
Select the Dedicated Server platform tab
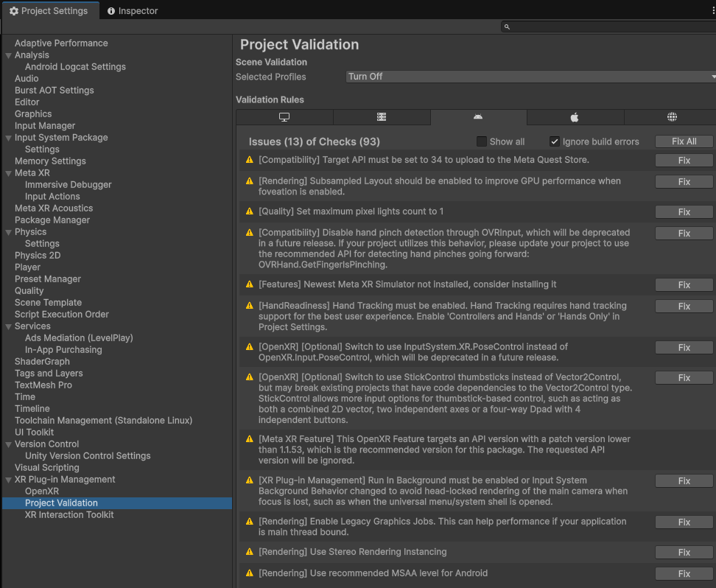(382, 117)
